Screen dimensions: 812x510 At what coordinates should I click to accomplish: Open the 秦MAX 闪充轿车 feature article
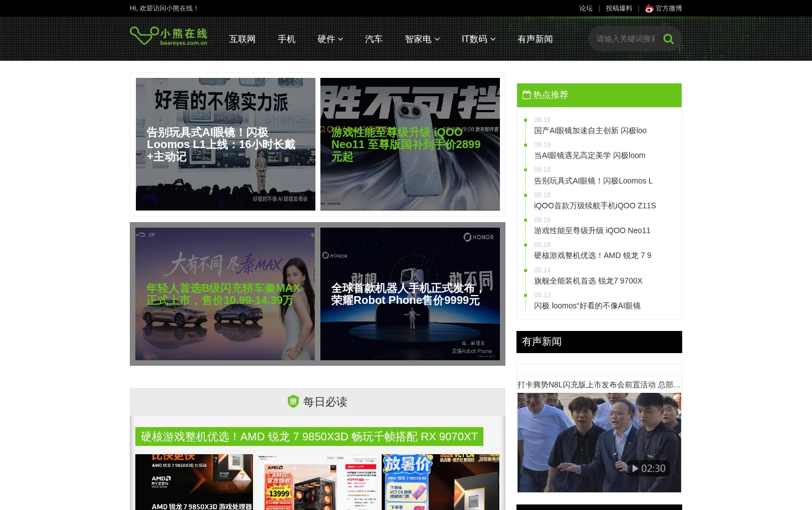point(225,294)
